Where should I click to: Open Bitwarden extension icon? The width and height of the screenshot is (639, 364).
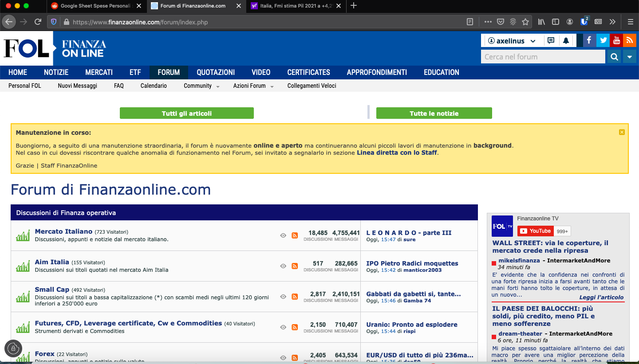click(x=584, y=21)
